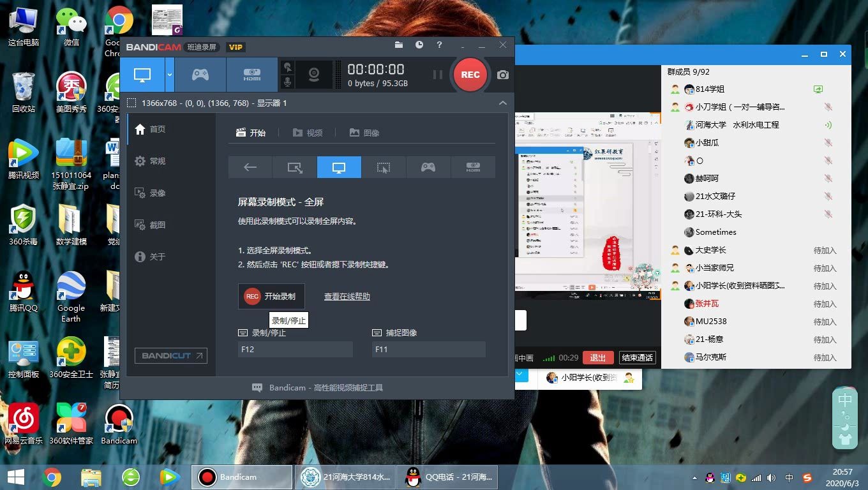
Task: Click 退出 button in QQ call
Action: point(598,357)
